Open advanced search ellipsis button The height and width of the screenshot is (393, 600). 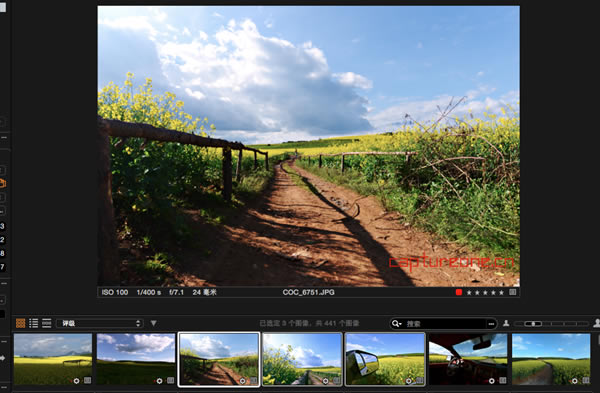pos(491,324)
